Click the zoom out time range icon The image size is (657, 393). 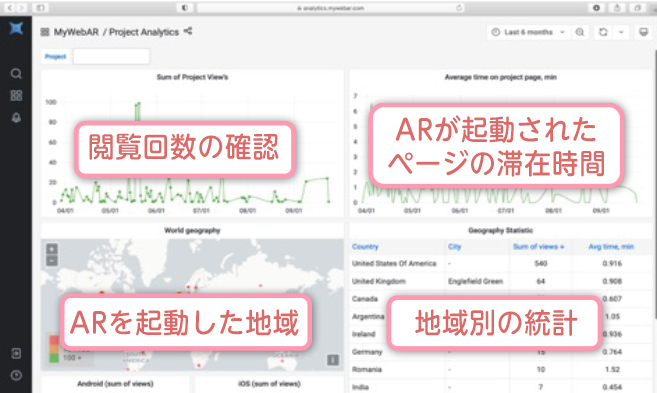580,32
